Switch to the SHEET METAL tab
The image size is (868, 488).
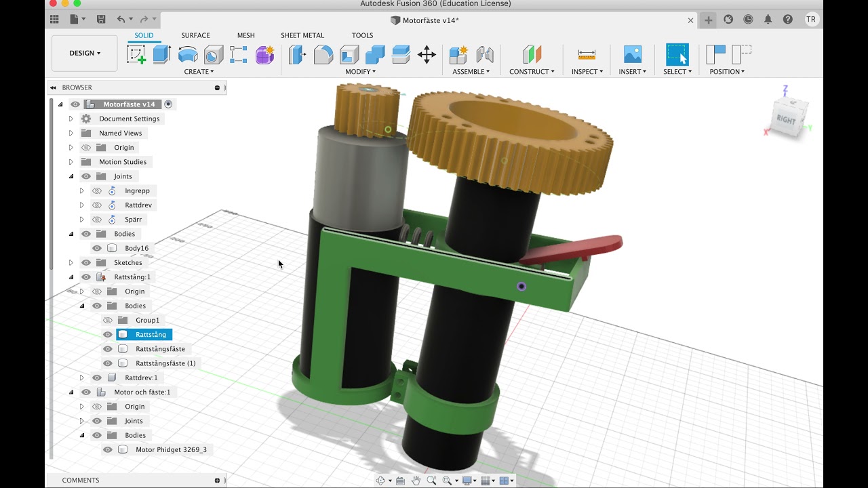point(302,35)
